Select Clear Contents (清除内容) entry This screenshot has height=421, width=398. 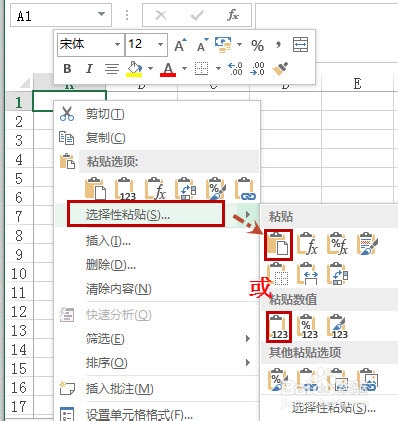click(x=157, y=289)
